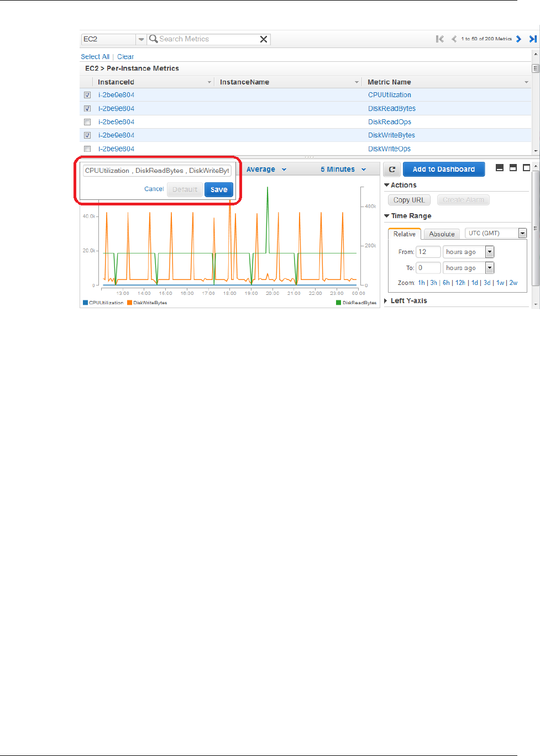Image resolution: width=540 pixels, height=756 pixels.
Task: Jump to last page of metrics
Action: tap(533, 39)
